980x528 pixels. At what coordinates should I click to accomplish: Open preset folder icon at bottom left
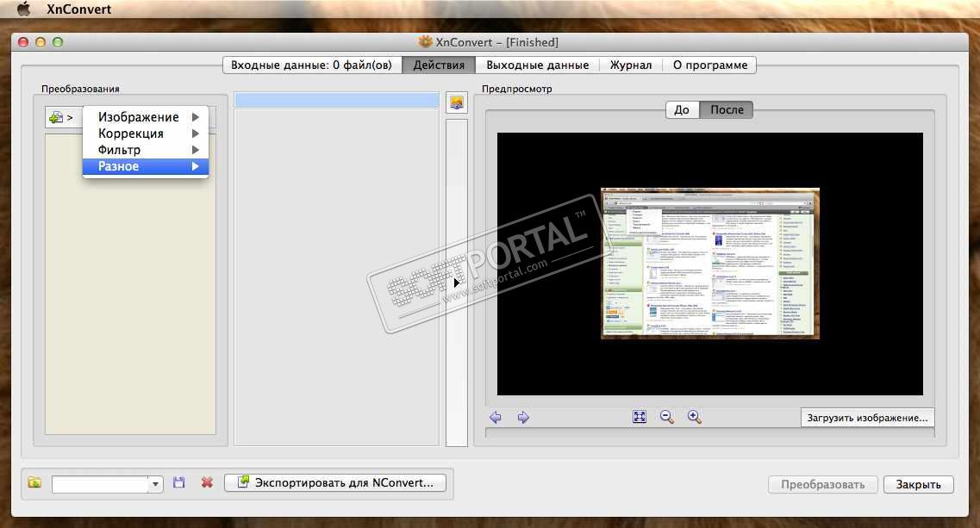coord(34,482)
